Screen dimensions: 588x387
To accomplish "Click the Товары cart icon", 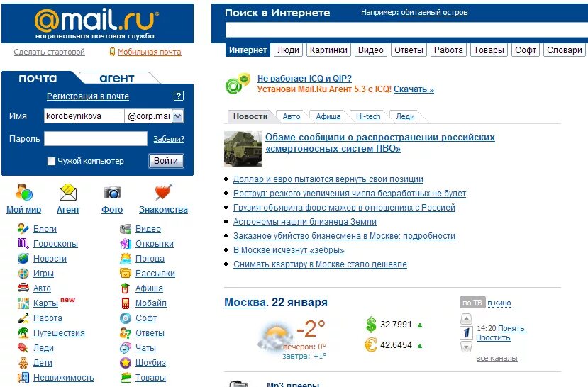I will pyautogui.click(x=126, y=378).
